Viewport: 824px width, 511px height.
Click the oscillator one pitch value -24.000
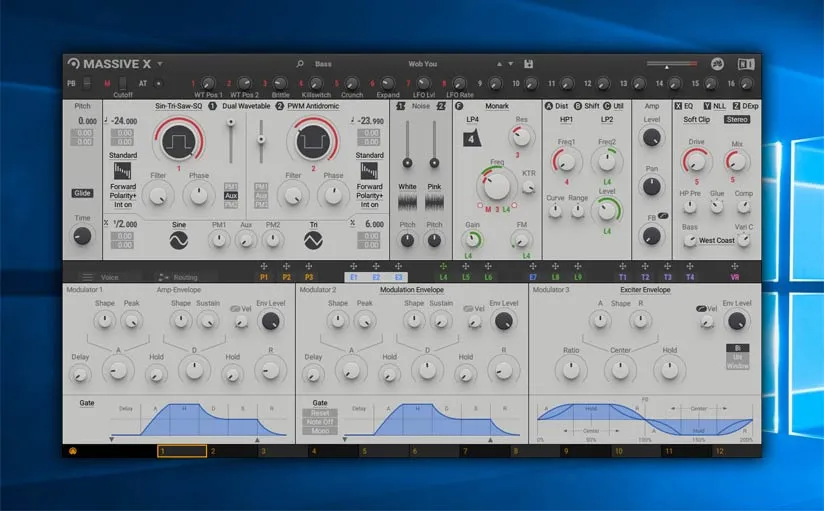(x=124, y=121)
